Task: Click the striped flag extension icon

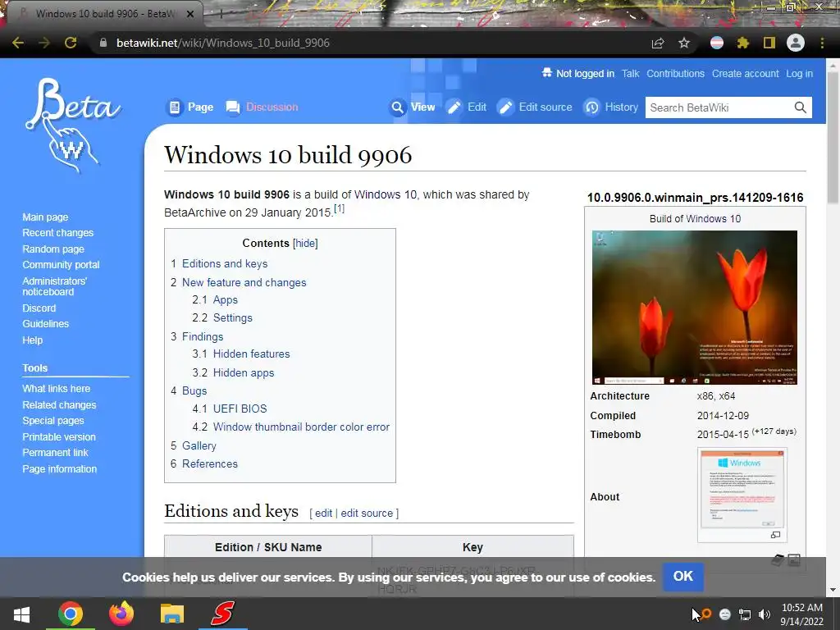Action: pos(717,43)
